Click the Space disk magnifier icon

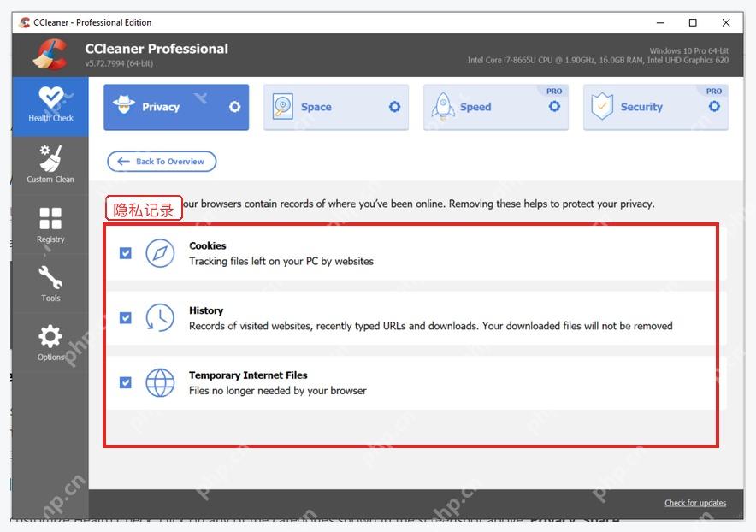pos(282,107)
